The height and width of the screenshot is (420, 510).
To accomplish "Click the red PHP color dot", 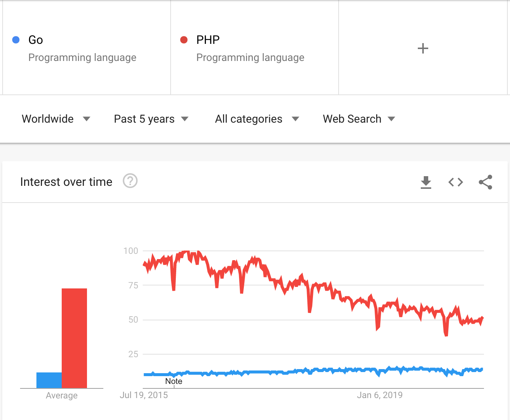I will click(x=184, y=40).
